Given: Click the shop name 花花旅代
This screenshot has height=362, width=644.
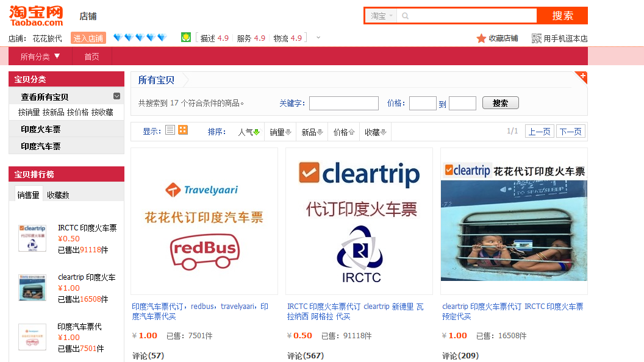Looking at the screenshot, I should 47,38.
